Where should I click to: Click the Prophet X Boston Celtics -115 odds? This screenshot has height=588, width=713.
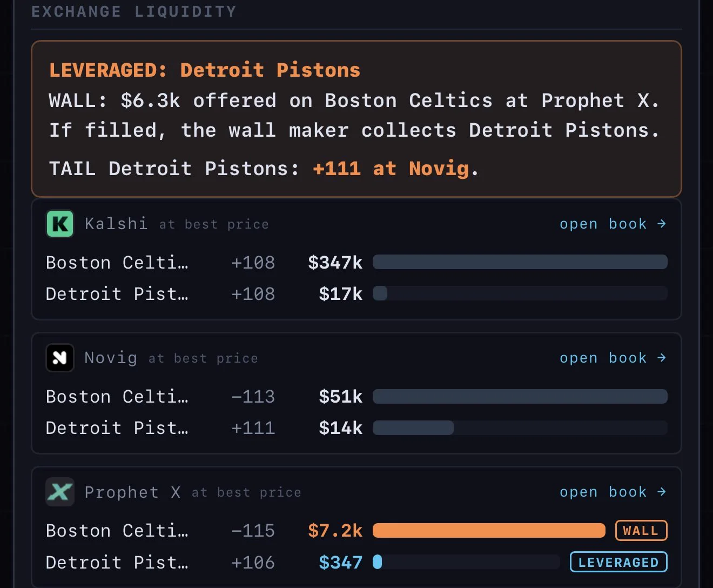click(x=253, y=531)
